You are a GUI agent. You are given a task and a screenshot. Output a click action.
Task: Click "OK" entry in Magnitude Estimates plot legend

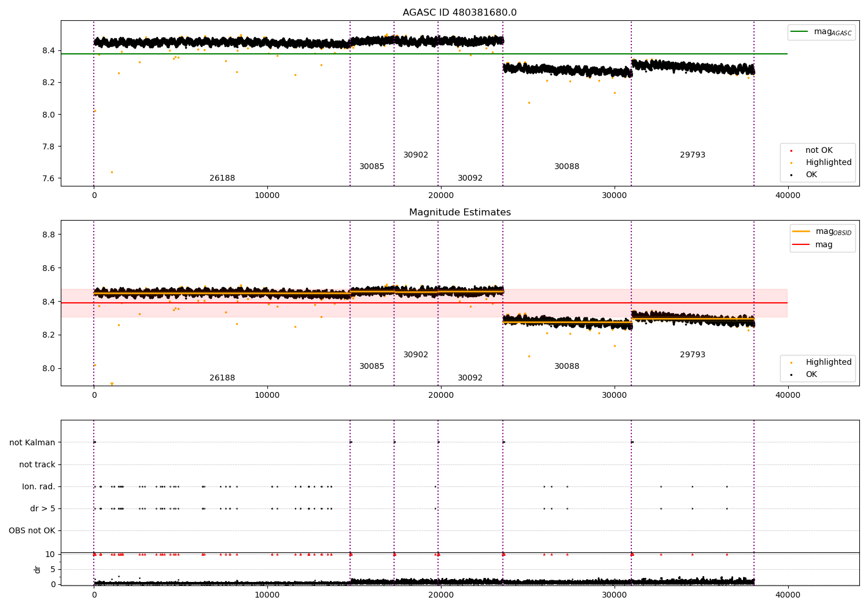click(x=811, y=375)
